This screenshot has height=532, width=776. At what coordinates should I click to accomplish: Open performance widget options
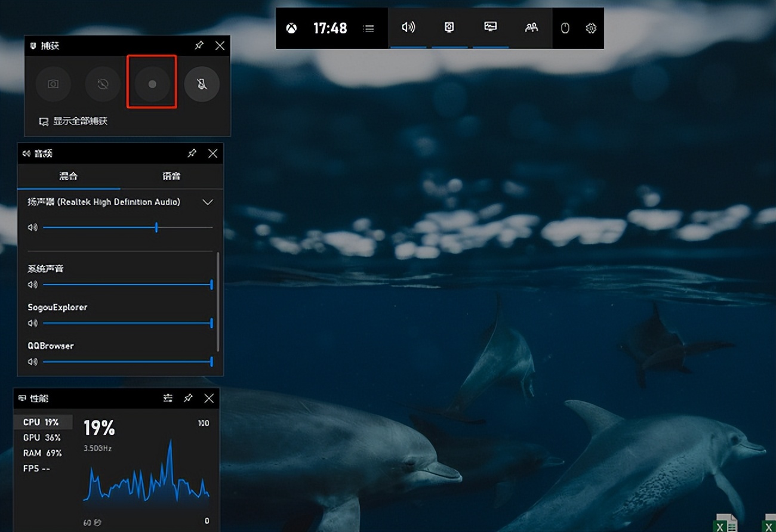(x=168, y=398)
